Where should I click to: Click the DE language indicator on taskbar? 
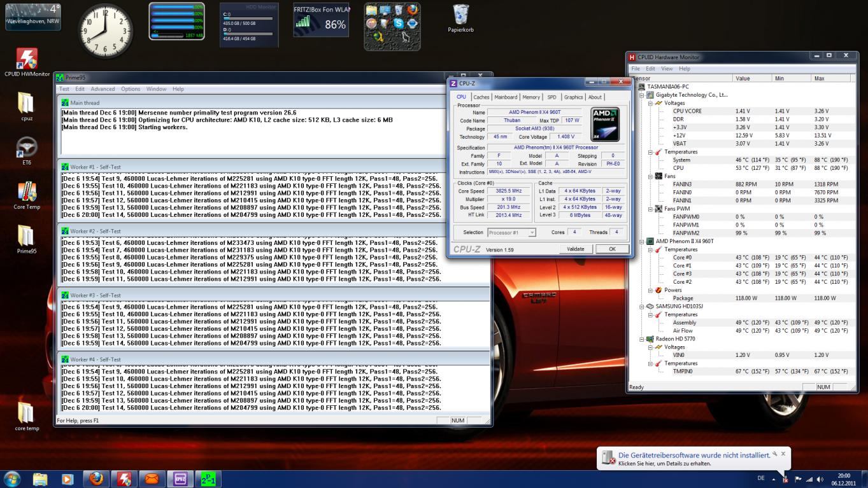click(761, 478)
